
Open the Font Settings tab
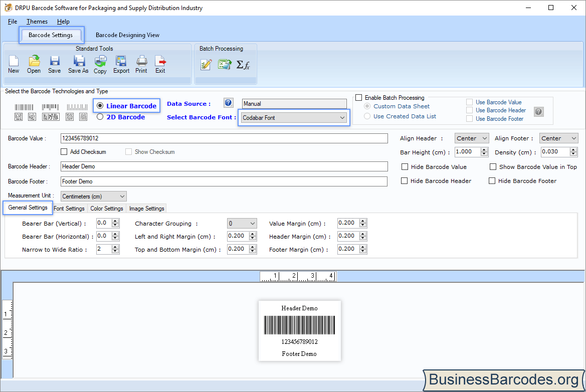(x=69, y=209)
